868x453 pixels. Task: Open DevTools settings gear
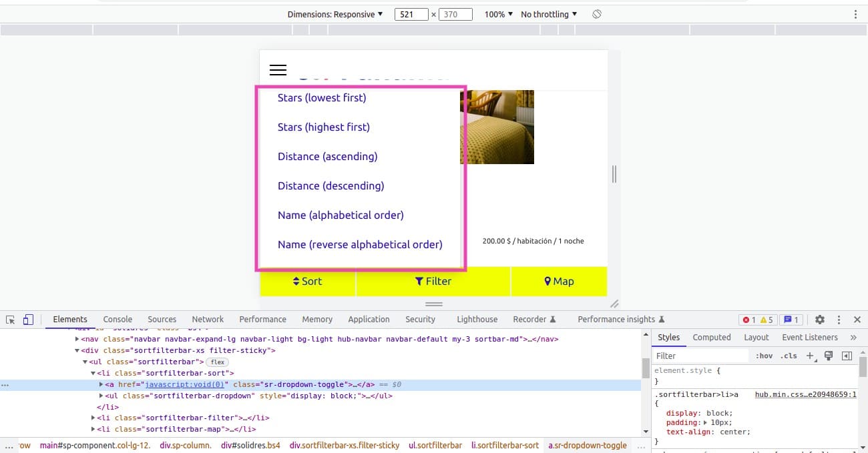(x=820, y=320)
